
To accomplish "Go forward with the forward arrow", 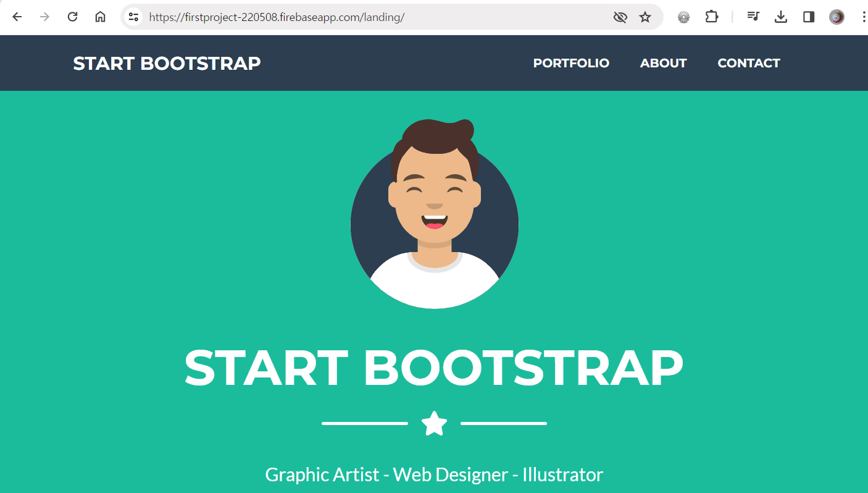I will [x=44, y=17].
